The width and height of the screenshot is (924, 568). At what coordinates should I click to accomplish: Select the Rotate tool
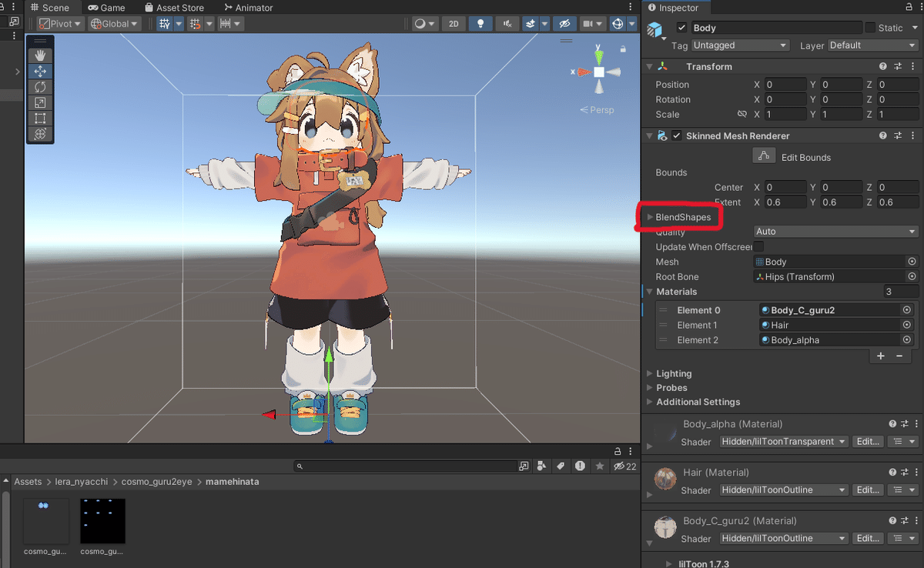[40, 87]
